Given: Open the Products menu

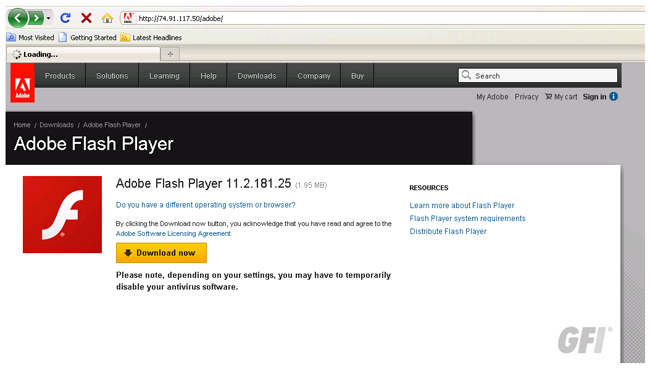Looking at the screenshot, I should click(60, 76).
